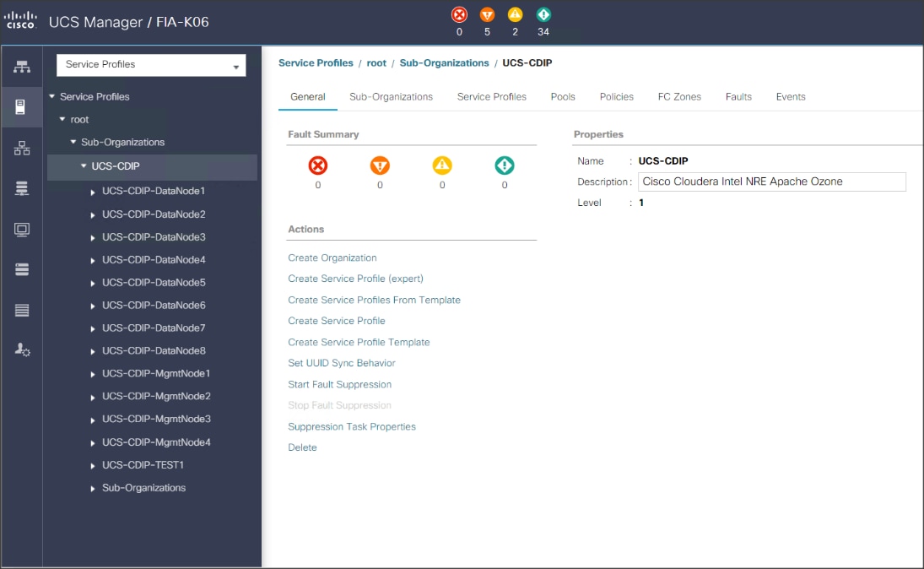924x569 pixels.
Task: Select the Storage sidebar icon
Action: pyautogui.click(x=20, y=270)
